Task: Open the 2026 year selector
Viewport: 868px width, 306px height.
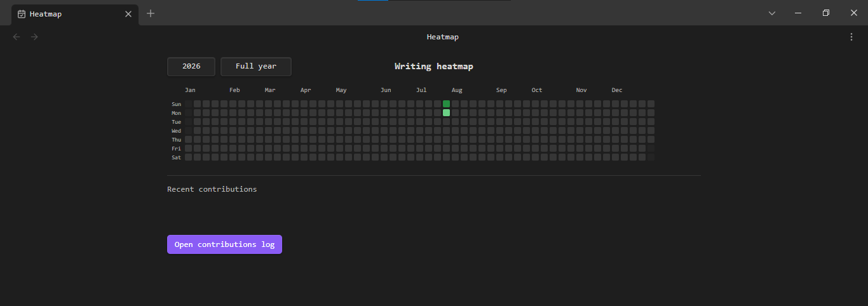Action: tap(191, 67)
